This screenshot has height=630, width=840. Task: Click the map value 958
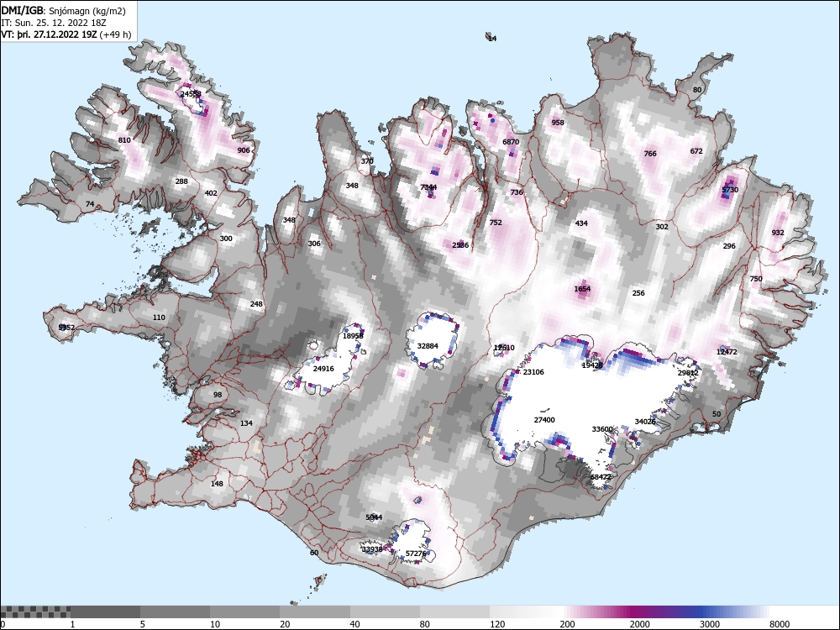pos(558,123)
